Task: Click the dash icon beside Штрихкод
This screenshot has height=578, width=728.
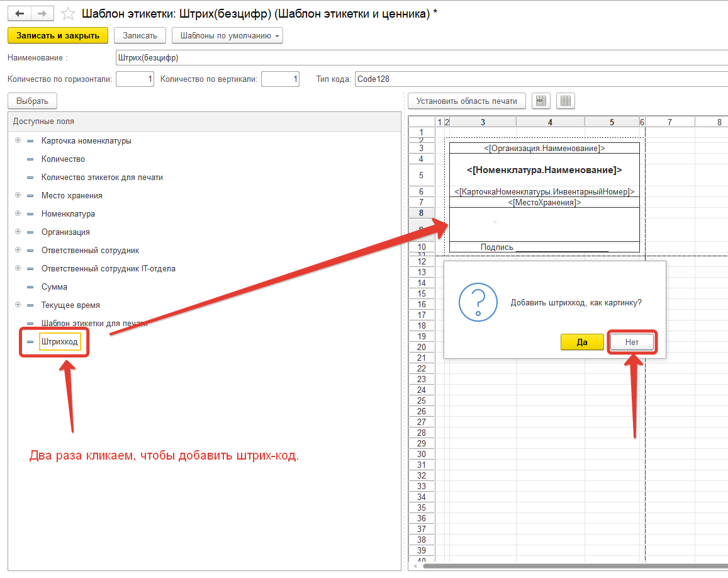Action: [x=30, y=342]
